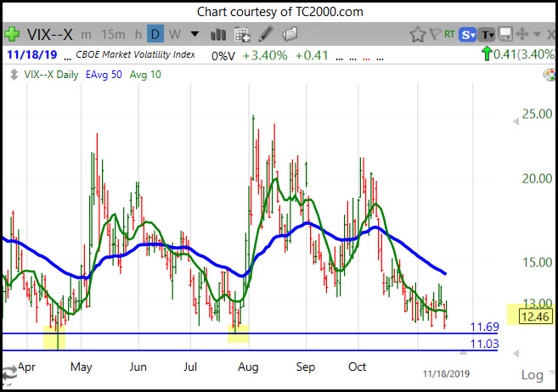558x392 pixels.
Task: Click the 11.03 horizontal line label
Action: click(484, 344)
